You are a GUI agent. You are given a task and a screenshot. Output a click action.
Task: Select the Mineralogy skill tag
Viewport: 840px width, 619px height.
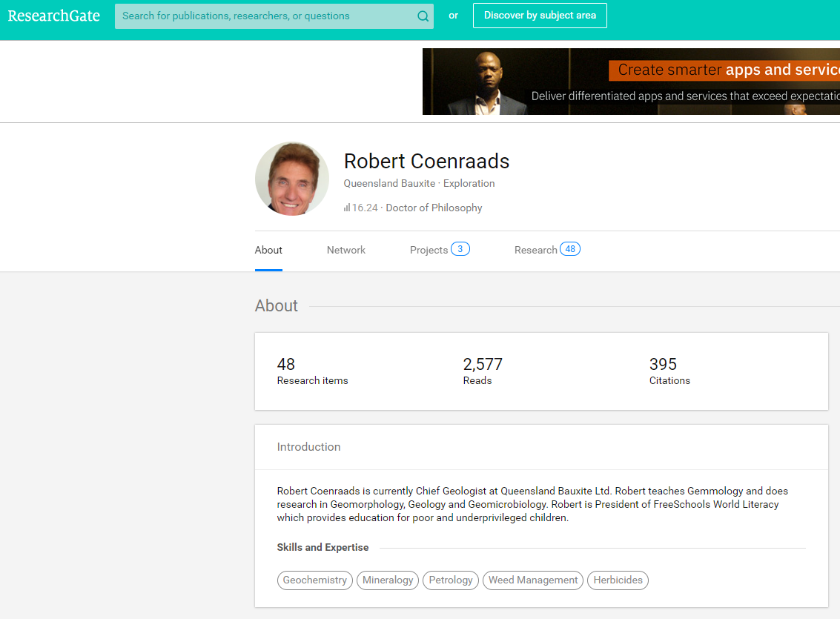click(388, 580)
